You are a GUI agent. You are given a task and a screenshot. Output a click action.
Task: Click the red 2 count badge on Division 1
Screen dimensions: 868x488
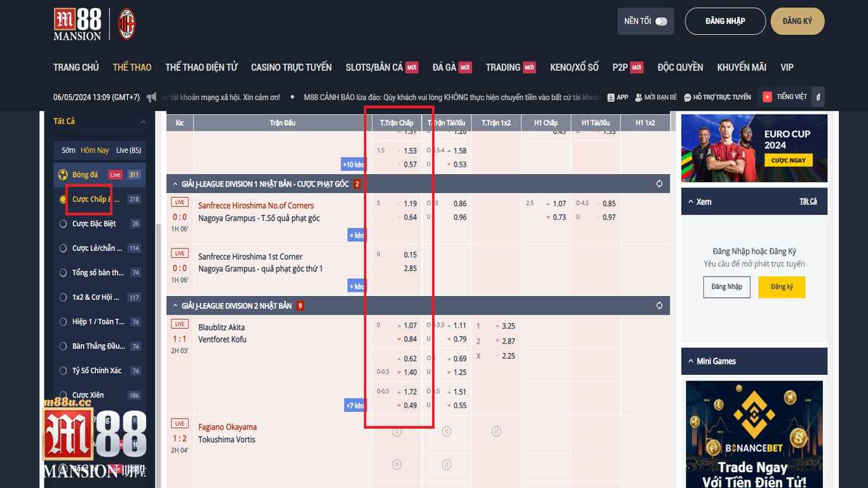coord(357,184)
